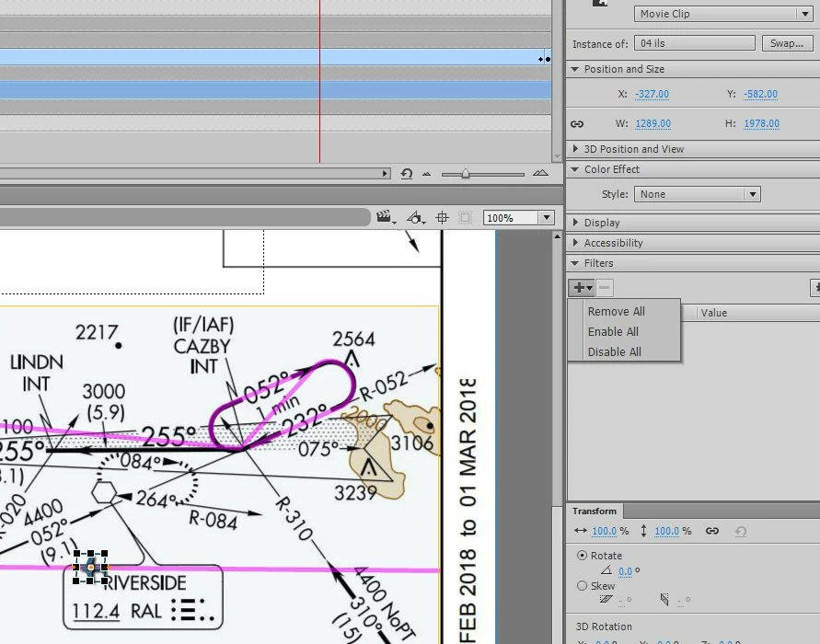Click the 3D Rotation label
This screenshot has height=644, width=820.
[x=604, y=627]
